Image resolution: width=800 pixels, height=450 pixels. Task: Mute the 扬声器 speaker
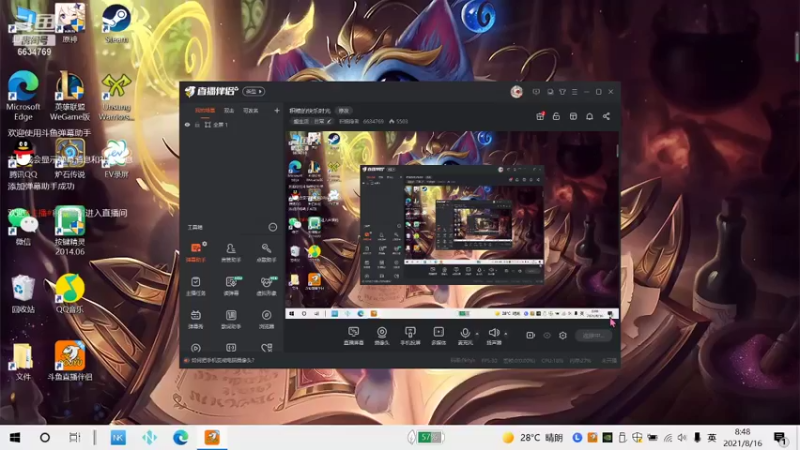tap(493, 336)
